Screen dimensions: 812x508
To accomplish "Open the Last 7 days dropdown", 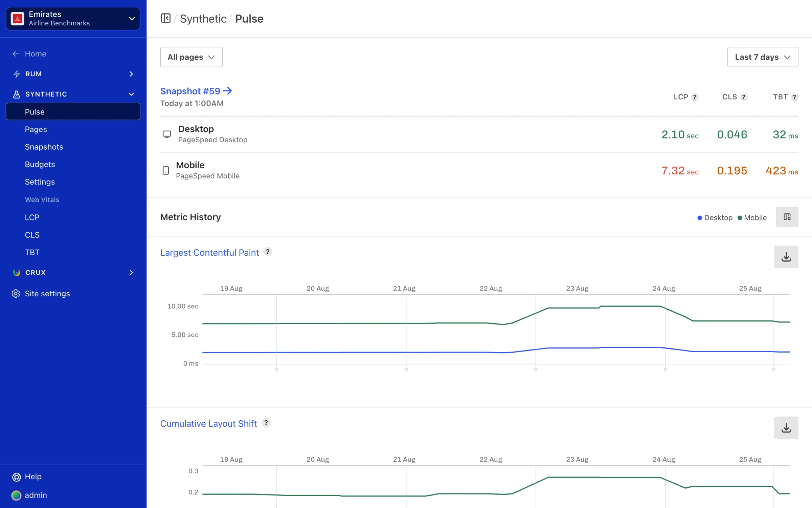I will 763,57.
